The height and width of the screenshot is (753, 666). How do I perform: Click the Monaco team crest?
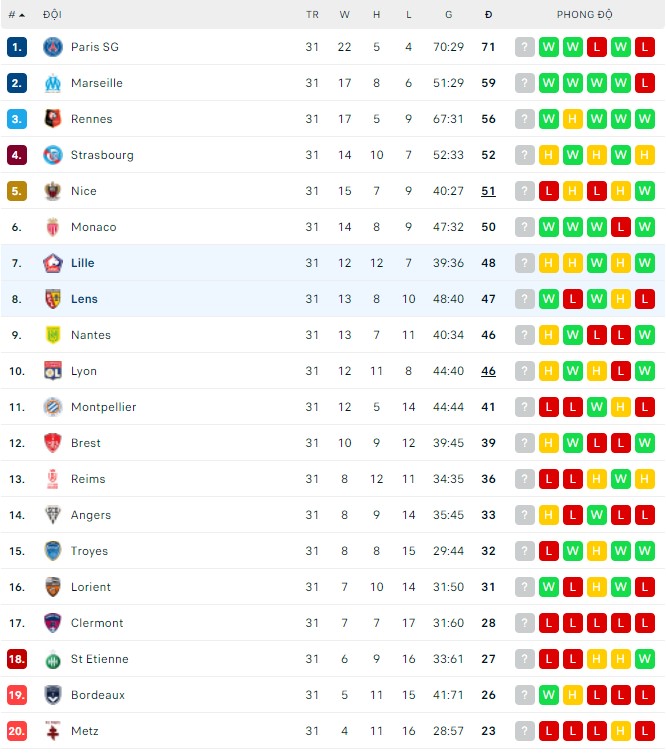(x=53, y=227)
